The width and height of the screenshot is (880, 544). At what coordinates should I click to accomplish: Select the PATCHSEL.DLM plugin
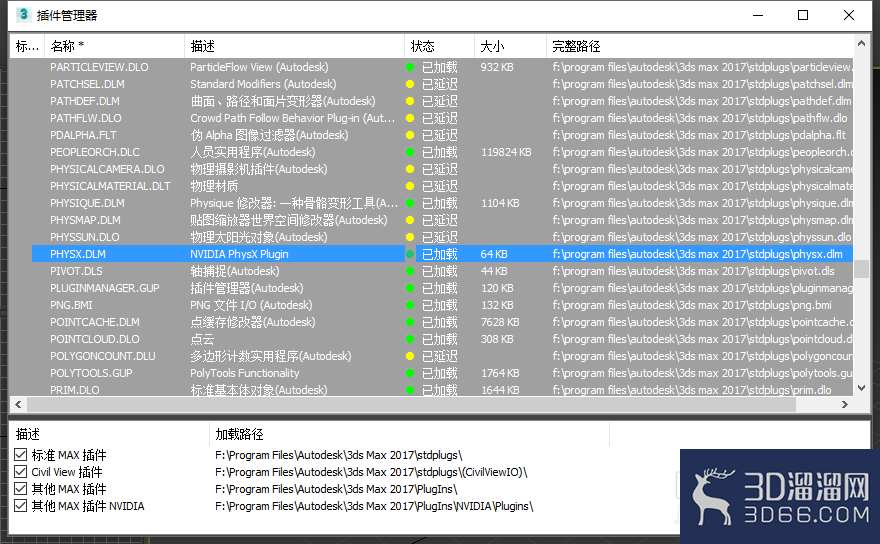click(87, 84)
